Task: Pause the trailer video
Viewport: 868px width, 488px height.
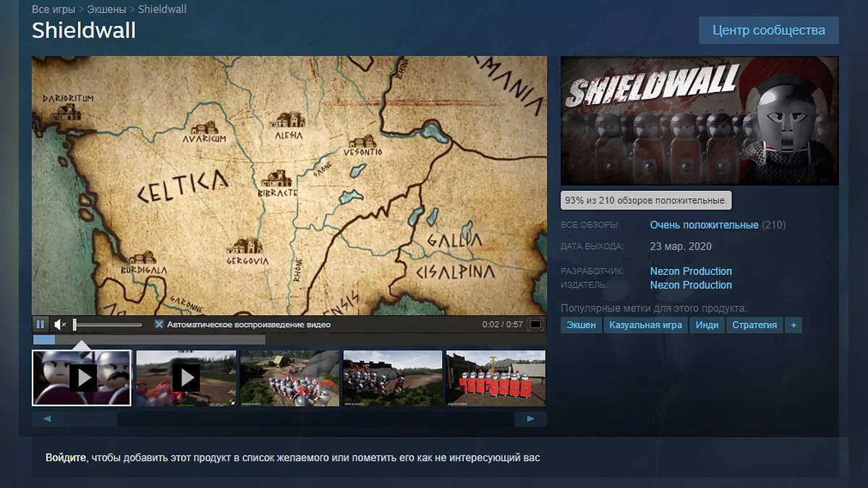Action: pos(41,325)
